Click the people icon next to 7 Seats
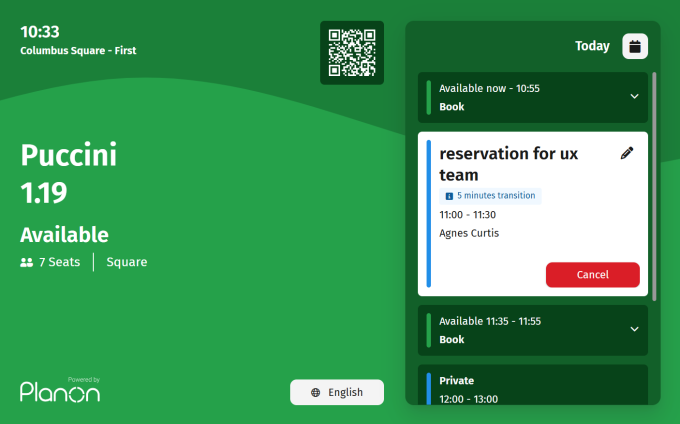 click(x=27, y=262)
